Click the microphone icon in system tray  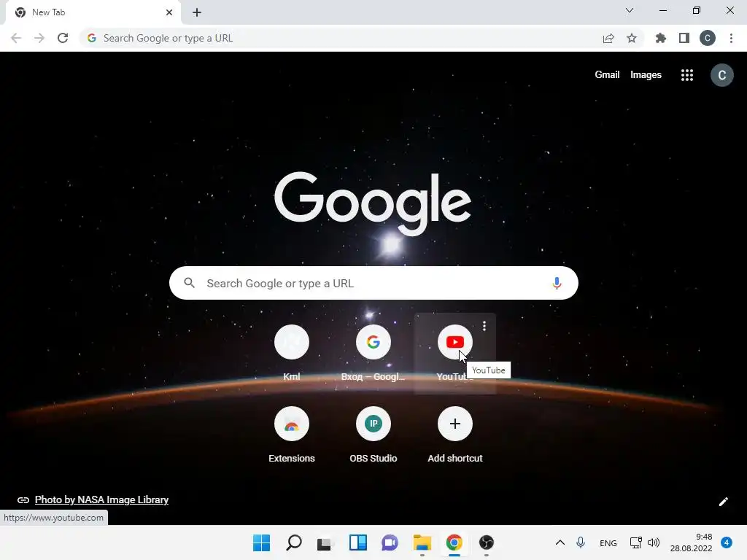[580, 542]
